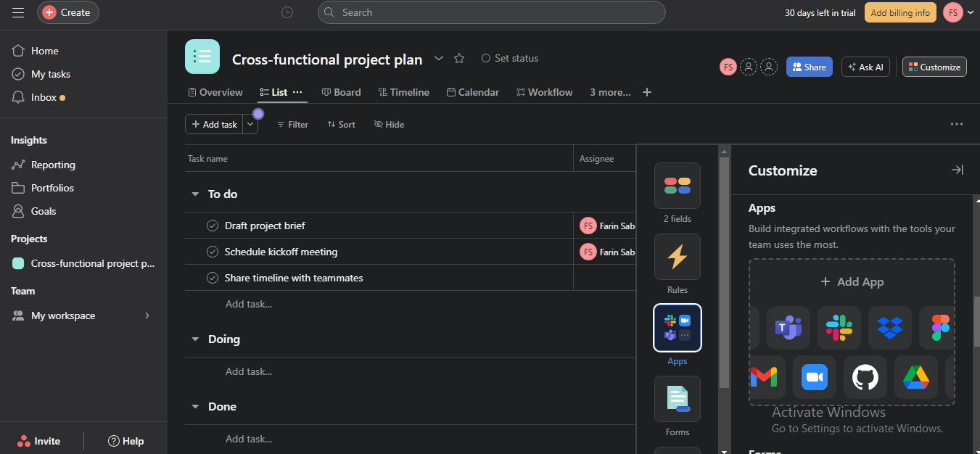Switch to the Board tab
This screenshot has width=980, height=454.
[x=341, y=92]
